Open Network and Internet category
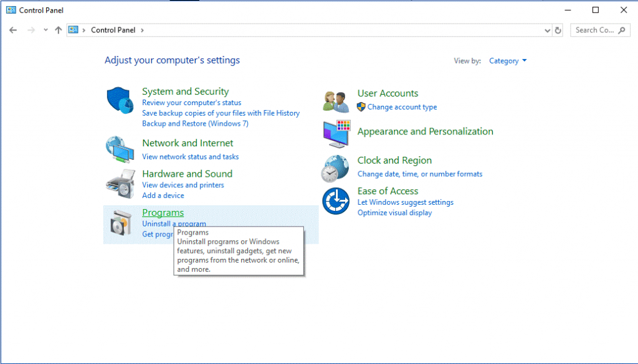The image size is (638, 364). click(188, 143)
